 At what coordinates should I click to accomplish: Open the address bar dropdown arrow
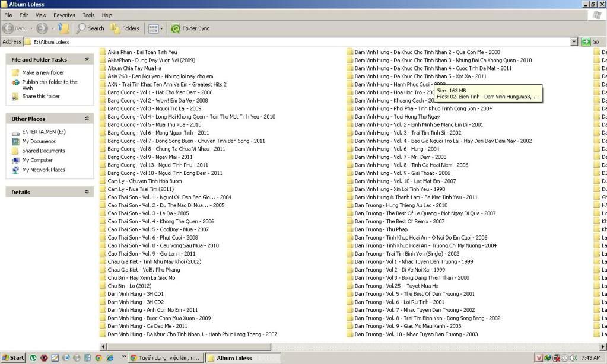574,42
